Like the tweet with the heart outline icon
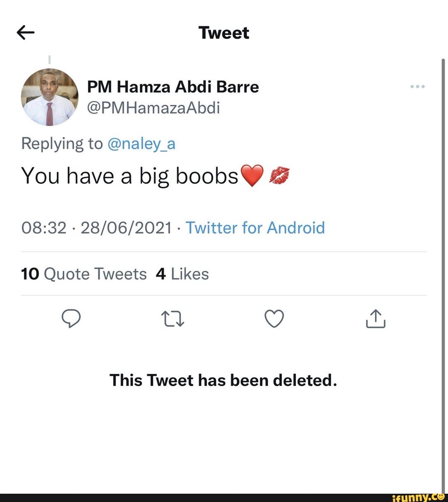 [x=274, y=319]
